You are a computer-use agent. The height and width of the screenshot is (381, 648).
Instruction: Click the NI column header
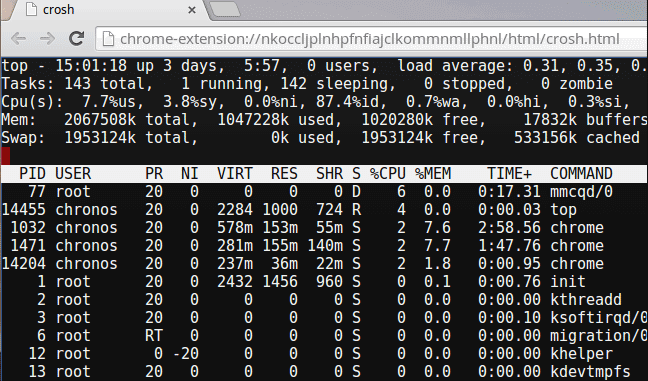pyautogui.click(x=190, y=174)
